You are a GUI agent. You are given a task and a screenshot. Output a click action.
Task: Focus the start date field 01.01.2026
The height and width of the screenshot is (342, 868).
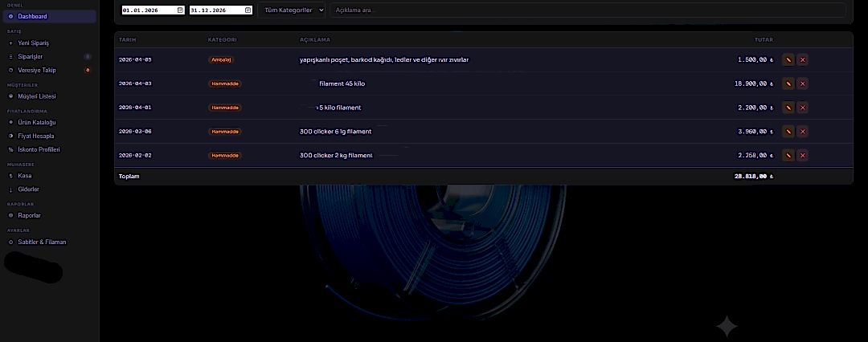tap(153, 10)
